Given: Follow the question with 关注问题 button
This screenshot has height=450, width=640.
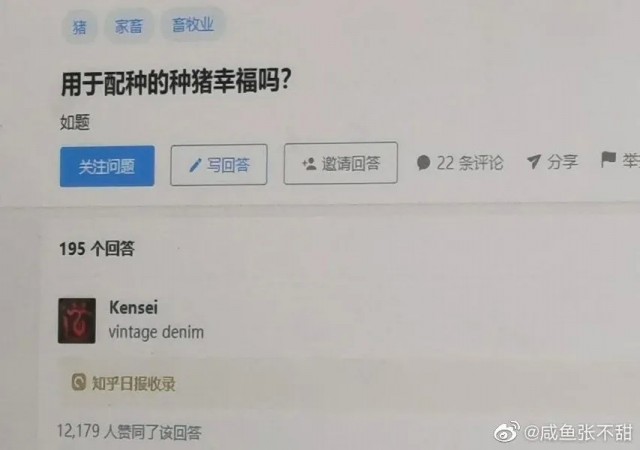Looking at the screenshot, I should tap(107, 166).
